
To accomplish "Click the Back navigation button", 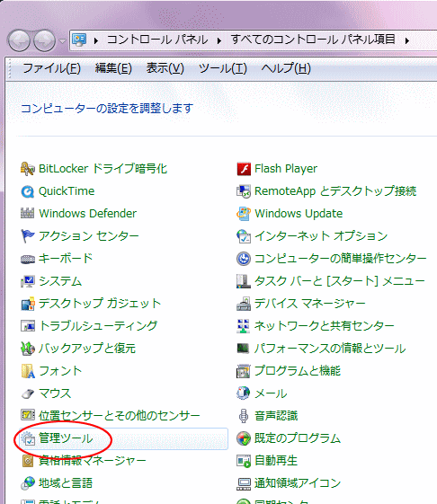I will click(x=19, y=40).
